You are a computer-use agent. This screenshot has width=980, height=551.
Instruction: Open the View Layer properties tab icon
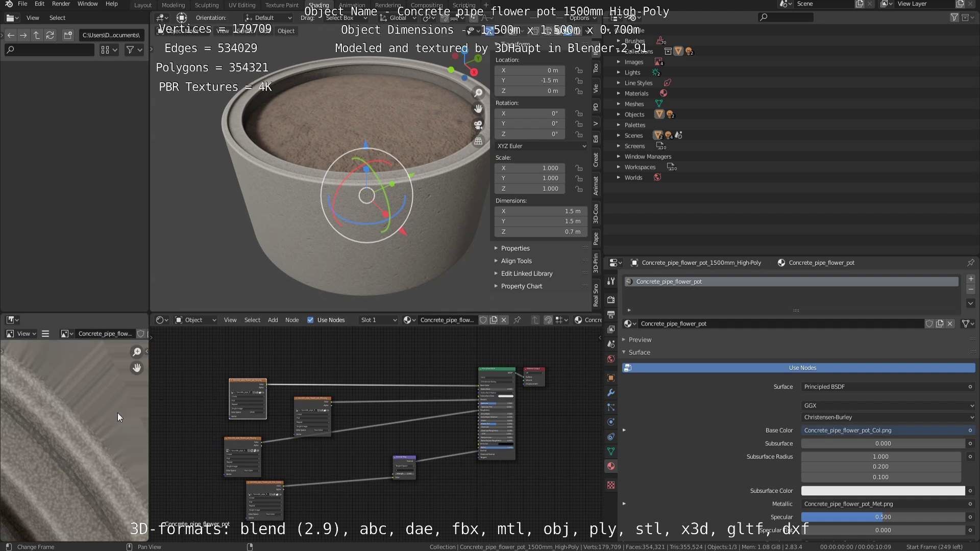(611, 330)
